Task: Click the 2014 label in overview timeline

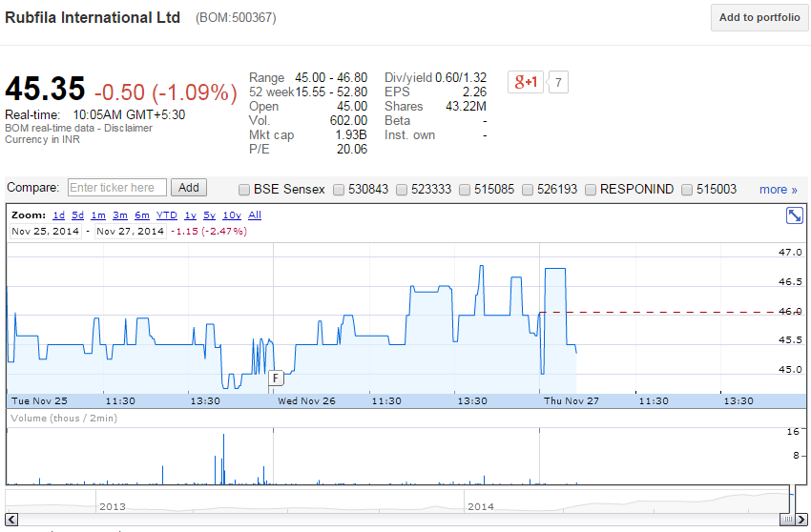Action: click(x=481, y=506)
